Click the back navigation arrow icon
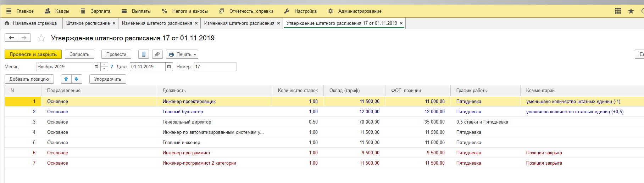This screenshot has height=183, width=644. point(11,38)
